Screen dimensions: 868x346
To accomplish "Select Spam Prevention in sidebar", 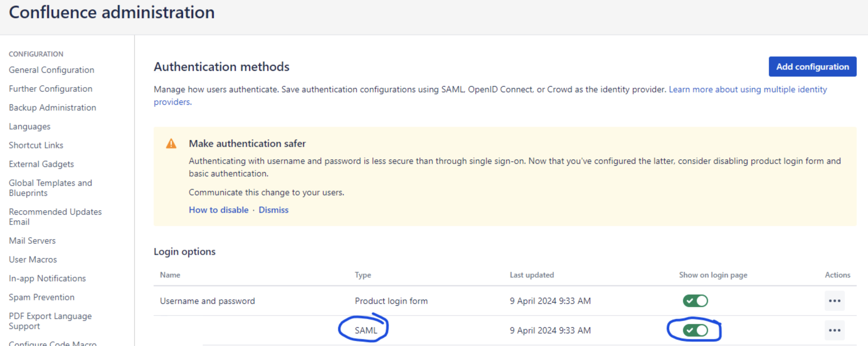I will tap(42, 297).
